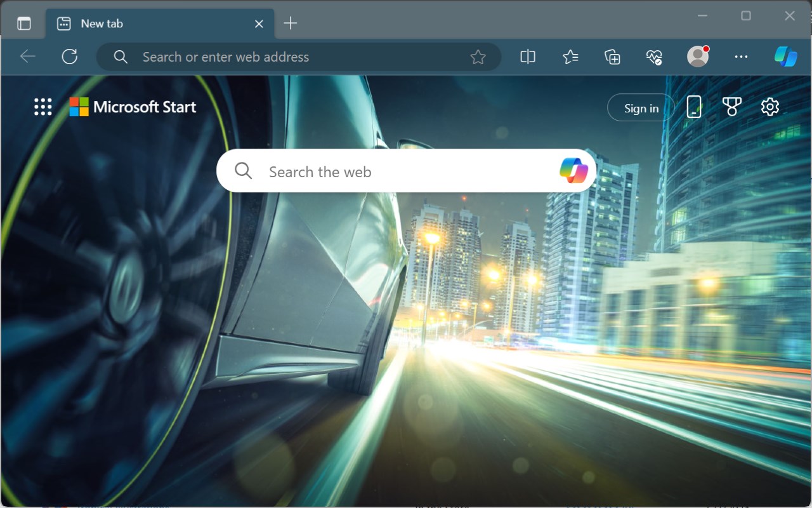Open the split screen icon
The image size is (812, 508).
(528, 57)
